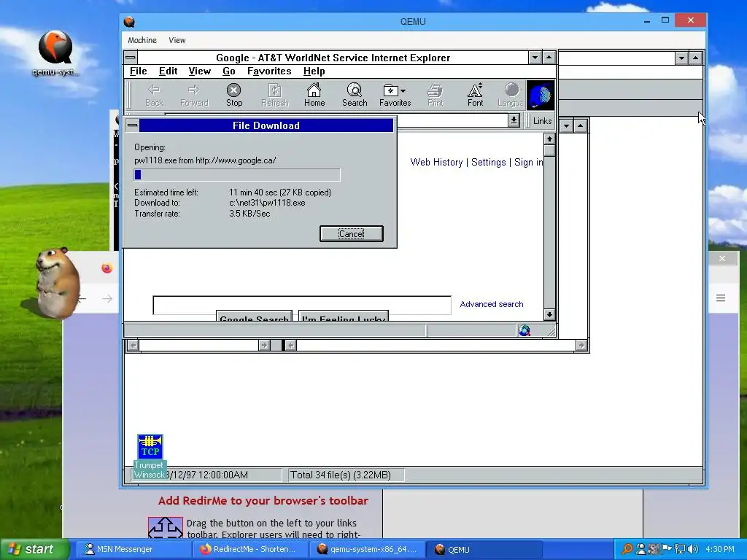Click the Font toolbar icon

point(475,96)
